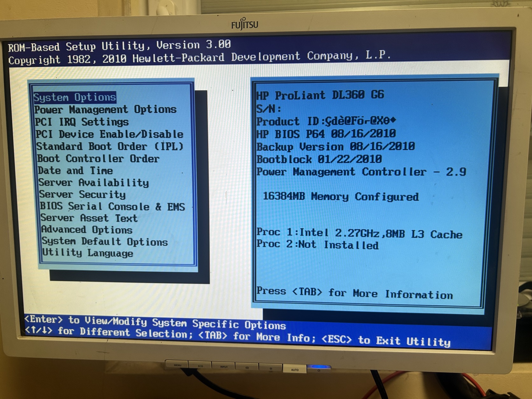Click the "<ESC> to Exit Utility" hint

[386, 340]
